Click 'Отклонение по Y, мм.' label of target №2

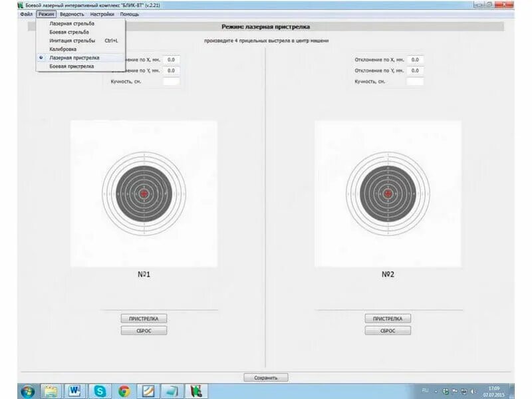[x=379, y=70]
